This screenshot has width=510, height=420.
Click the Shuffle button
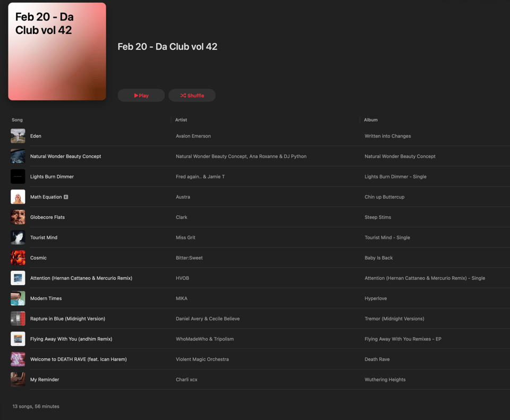coord(192,95)
